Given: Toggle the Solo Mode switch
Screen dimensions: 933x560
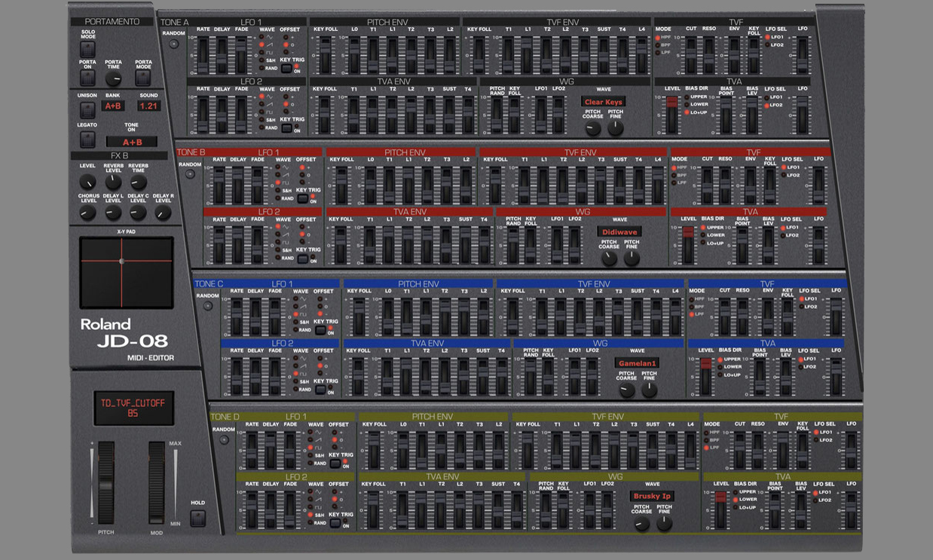Looking at the screenshot, I should (88, 50).
